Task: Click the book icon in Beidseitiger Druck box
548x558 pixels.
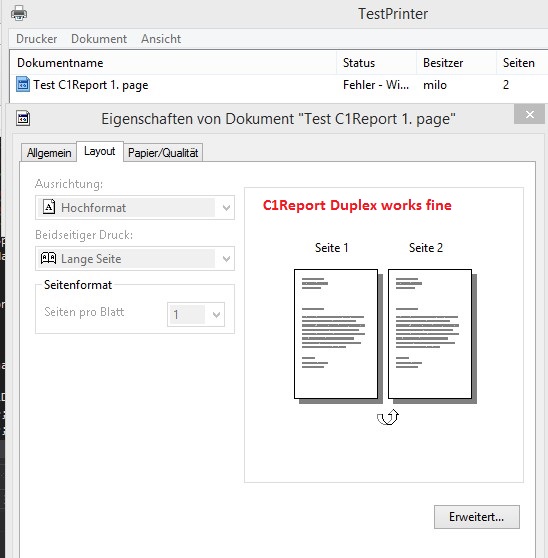Action: pyautogui.click(x=48, y=258)
